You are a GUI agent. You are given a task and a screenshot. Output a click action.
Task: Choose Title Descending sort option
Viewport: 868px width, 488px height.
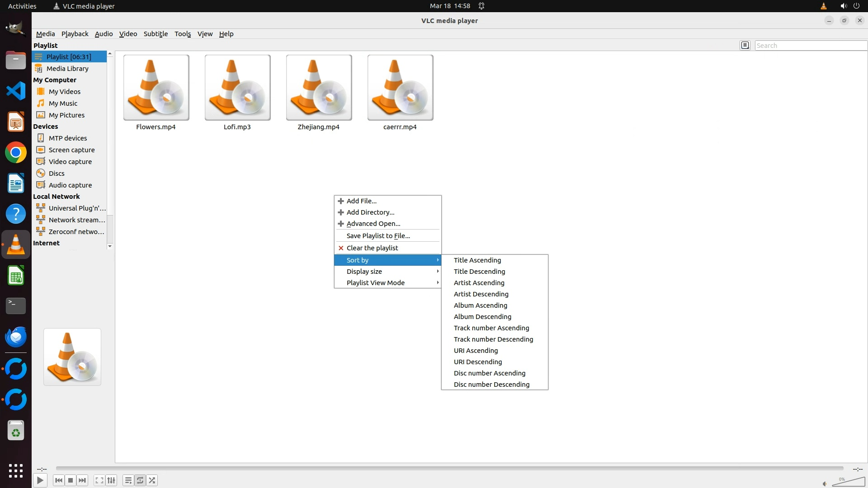click(x=479, y=272)
